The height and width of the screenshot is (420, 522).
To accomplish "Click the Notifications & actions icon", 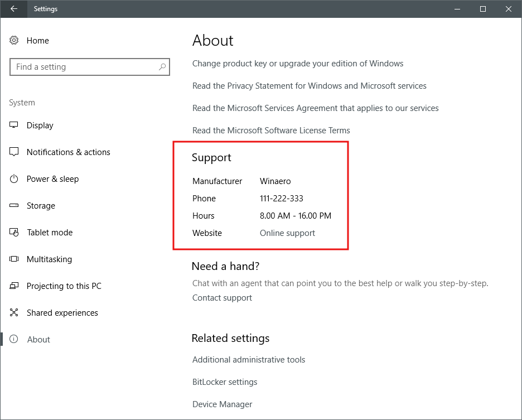I will [x=14, y=152].
